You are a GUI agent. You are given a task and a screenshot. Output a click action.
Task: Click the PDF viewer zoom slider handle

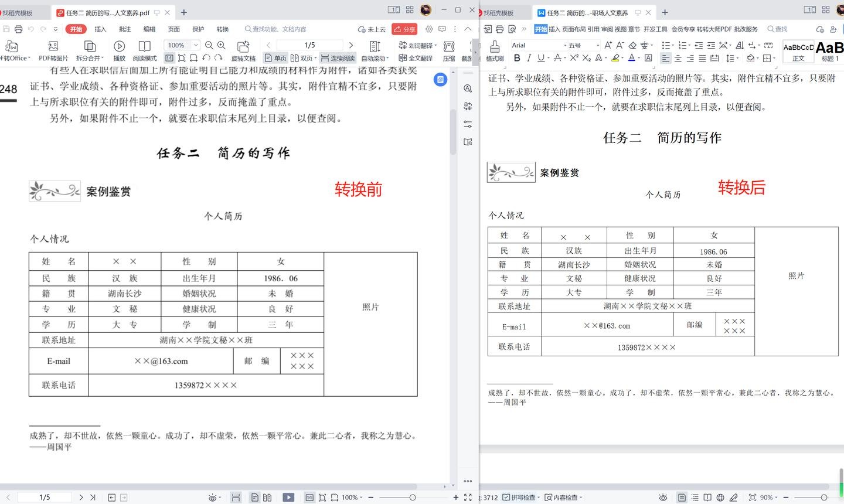click(x=413, y=498)
